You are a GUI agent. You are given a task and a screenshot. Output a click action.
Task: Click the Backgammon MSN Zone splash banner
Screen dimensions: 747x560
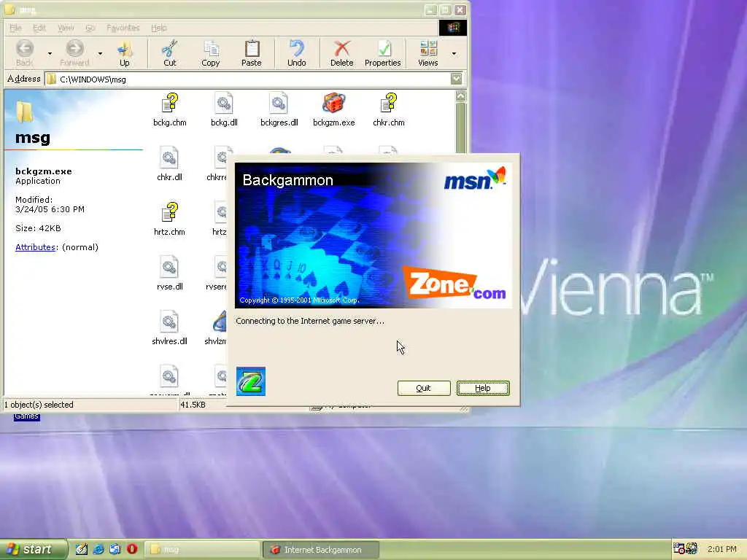pos(373,236)
